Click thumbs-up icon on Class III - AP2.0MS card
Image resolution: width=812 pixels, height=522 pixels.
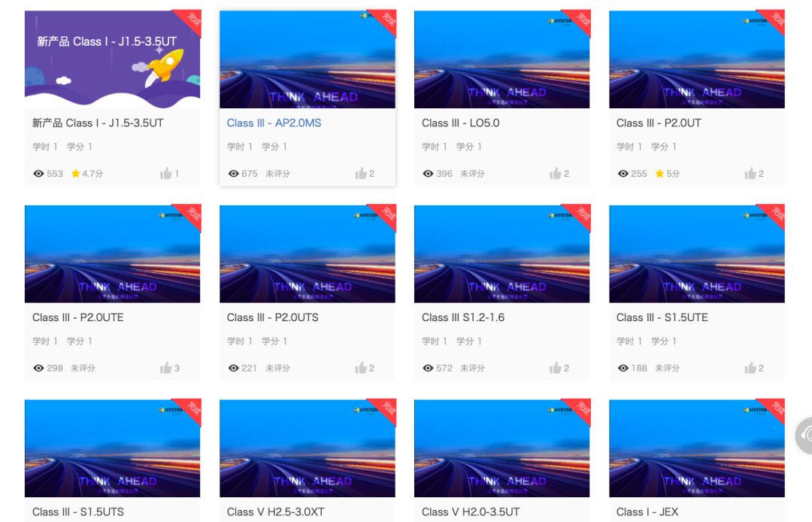pyautogui.click(x=361, y=173)
